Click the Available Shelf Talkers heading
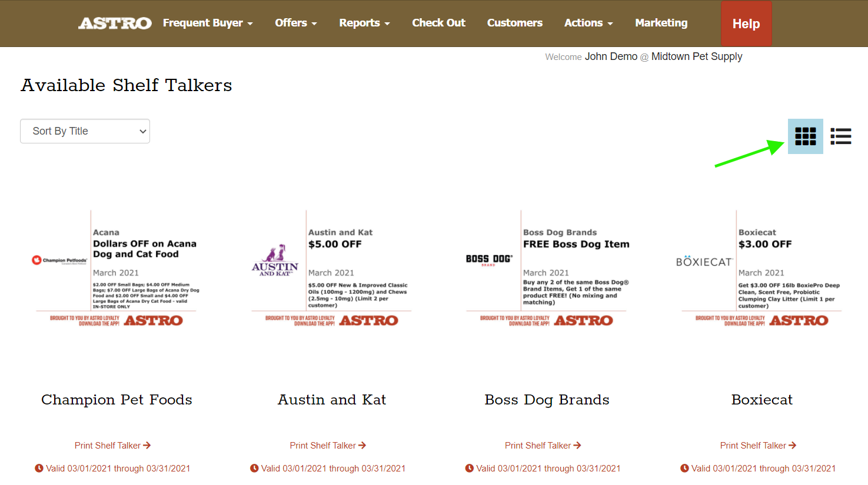The image size is (868, 485). tap(127, 85)
